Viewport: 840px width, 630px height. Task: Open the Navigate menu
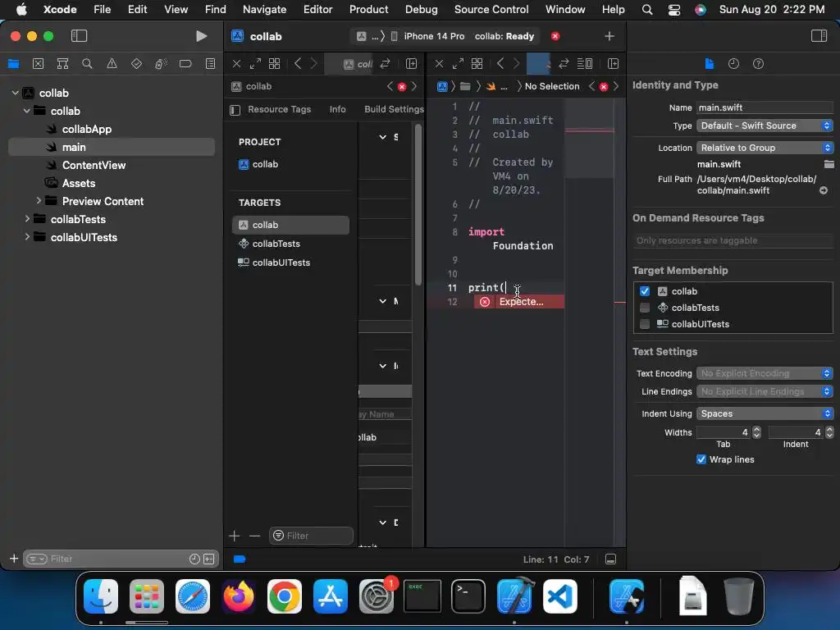coord(265,9)
